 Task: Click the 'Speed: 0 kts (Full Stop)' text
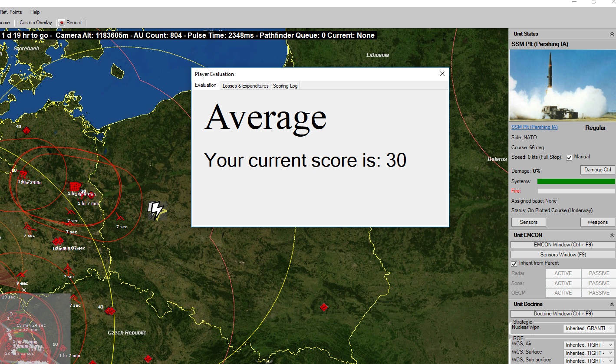[x=536, y=157]
